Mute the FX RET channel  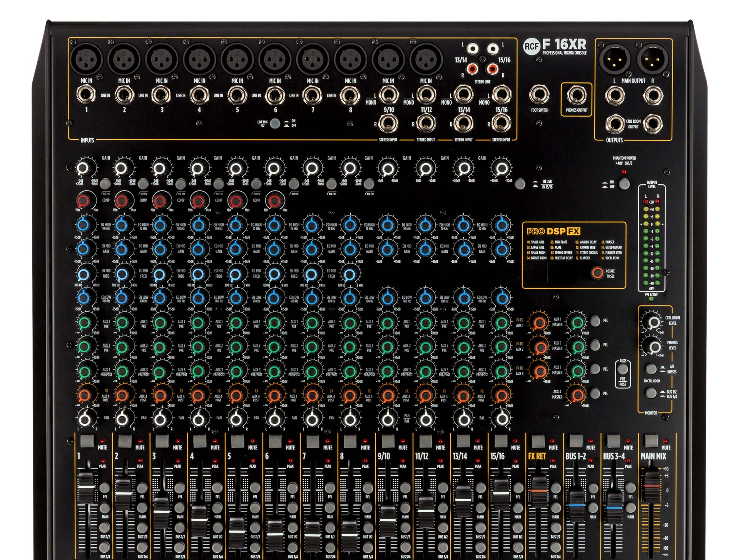[537, 441]
